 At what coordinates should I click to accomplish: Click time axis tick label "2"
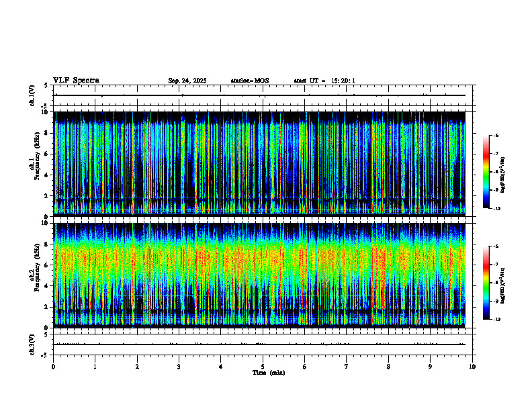(137, 367)
